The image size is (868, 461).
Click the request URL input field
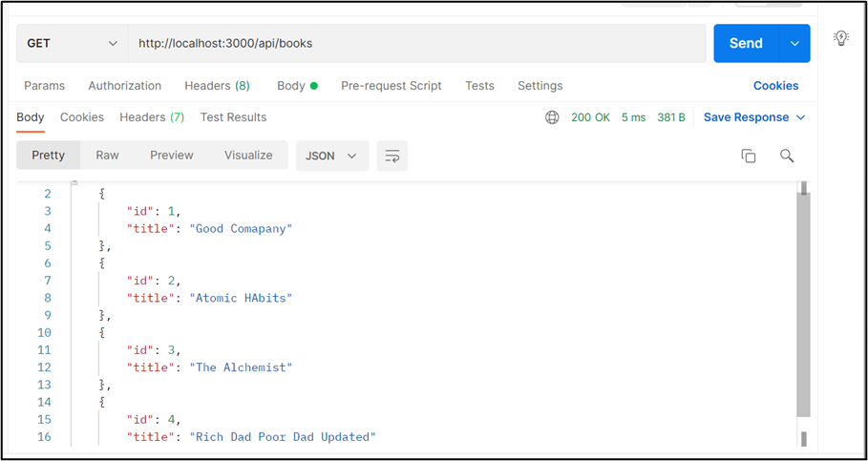point(417,43)
